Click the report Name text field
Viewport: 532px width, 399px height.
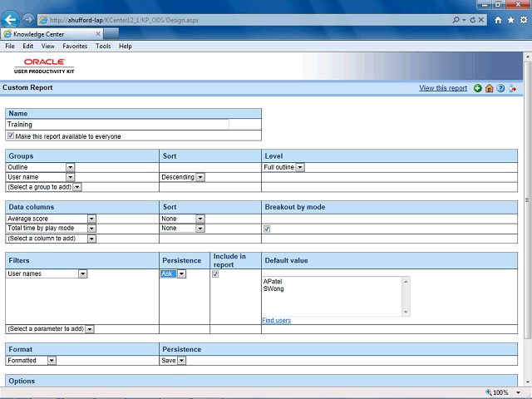pyautogui.click(x=117, y=125)
